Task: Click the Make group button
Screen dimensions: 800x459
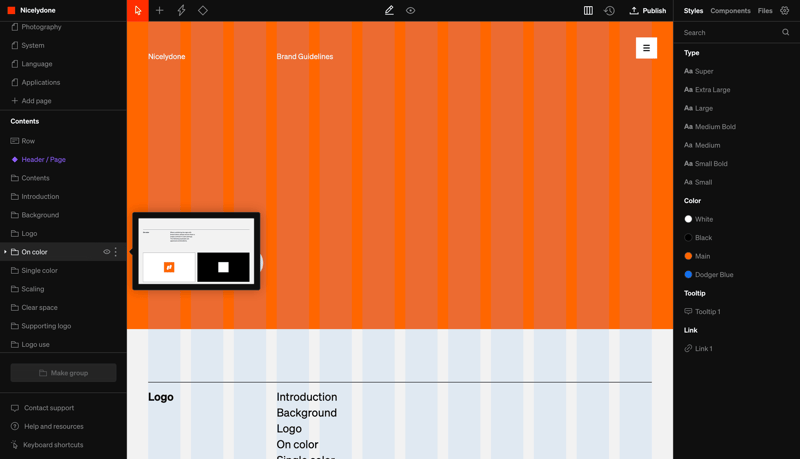Action: tap(63, 373)
